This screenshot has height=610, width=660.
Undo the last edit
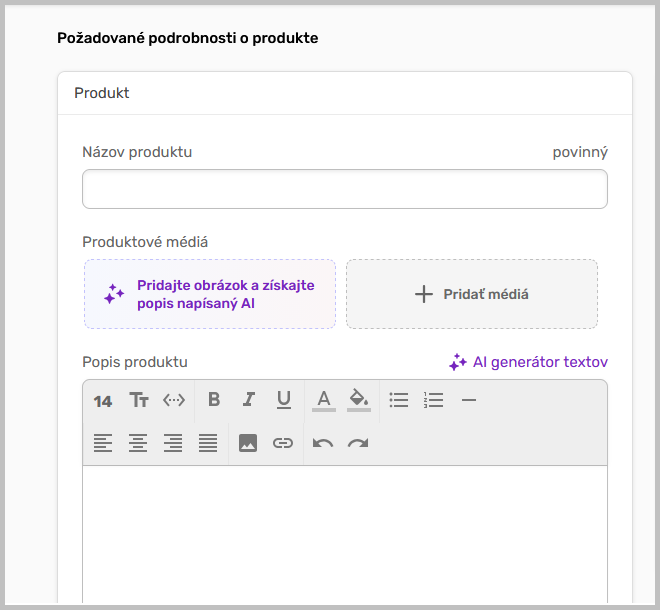pos(323,443)
